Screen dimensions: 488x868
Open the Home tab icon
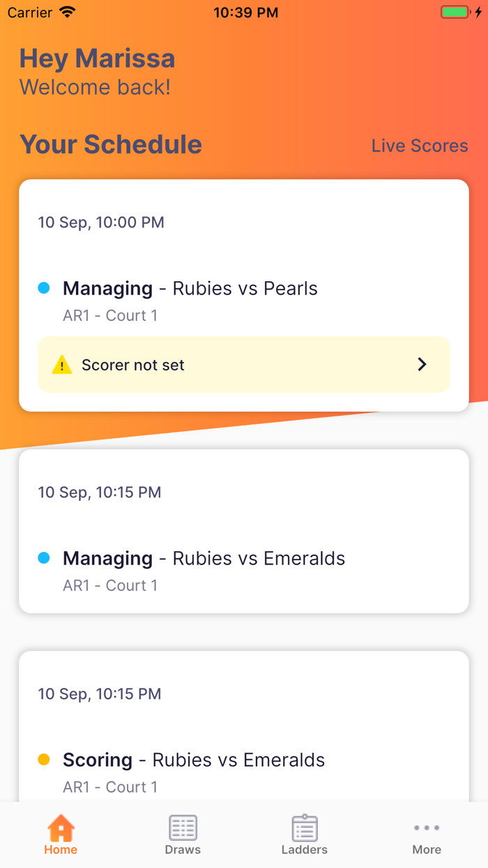point(60,827)
